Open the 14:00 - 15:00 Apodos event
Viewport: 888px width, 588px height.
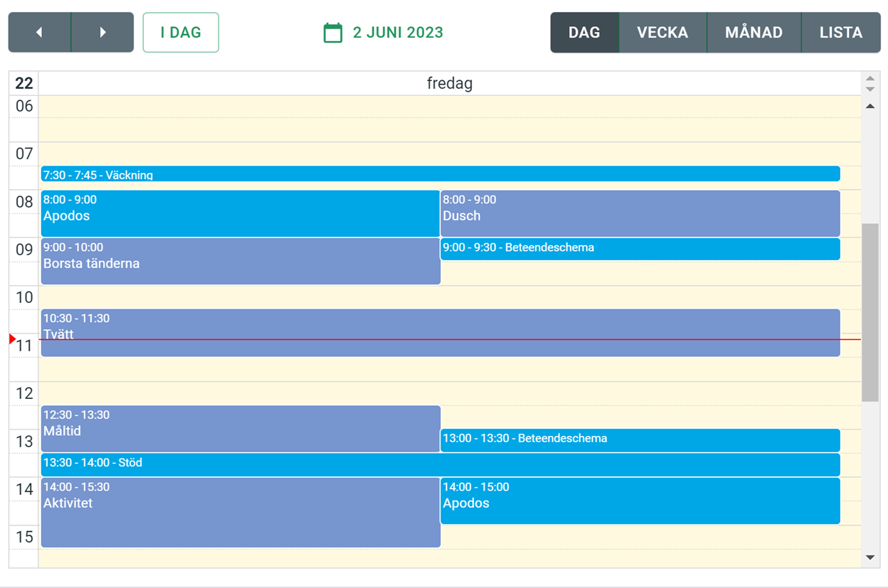(x=640, y=501)
